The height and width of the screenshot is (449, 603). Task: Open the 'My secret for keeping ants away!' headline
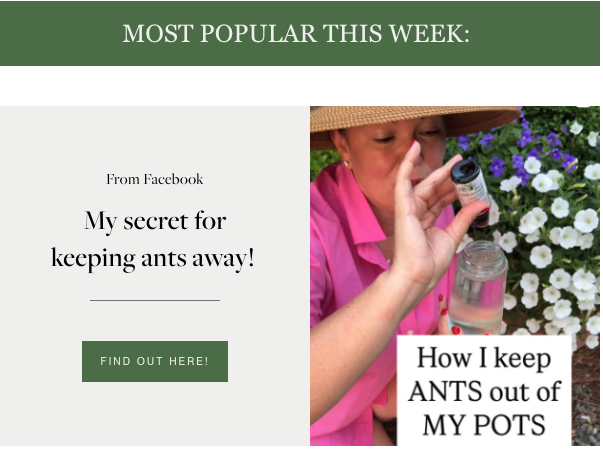tap(153, 239)
